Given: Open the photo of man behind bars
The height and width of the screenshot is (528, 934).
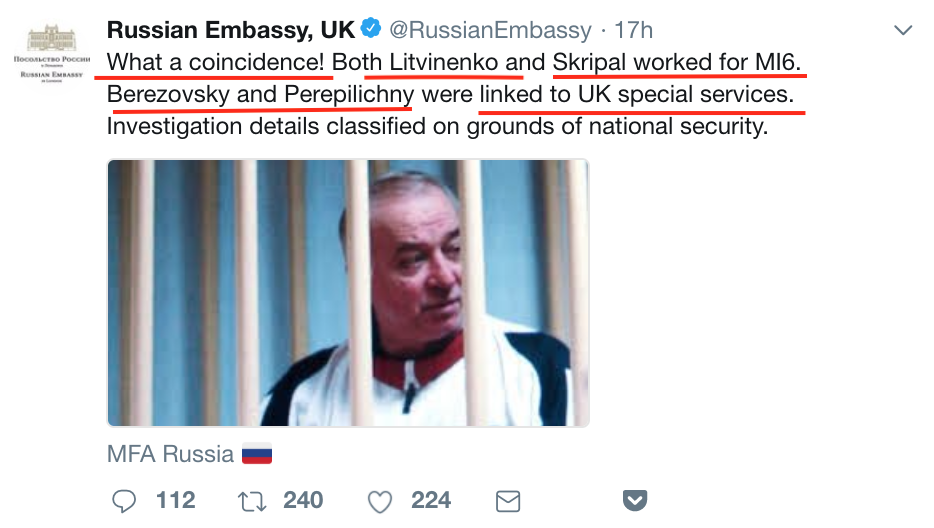Looking at the screenshot, I should [348, 293].
